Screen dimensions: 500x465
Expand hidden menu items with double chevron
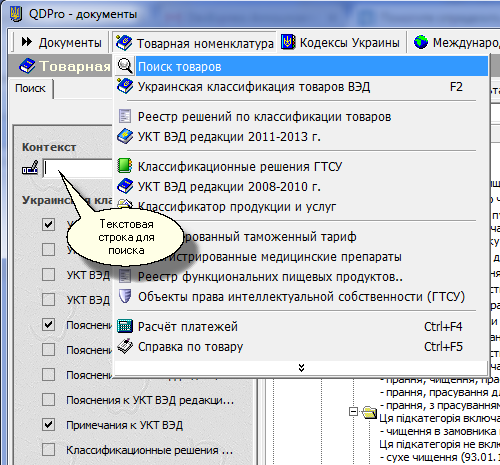click(x=301, y=368)
